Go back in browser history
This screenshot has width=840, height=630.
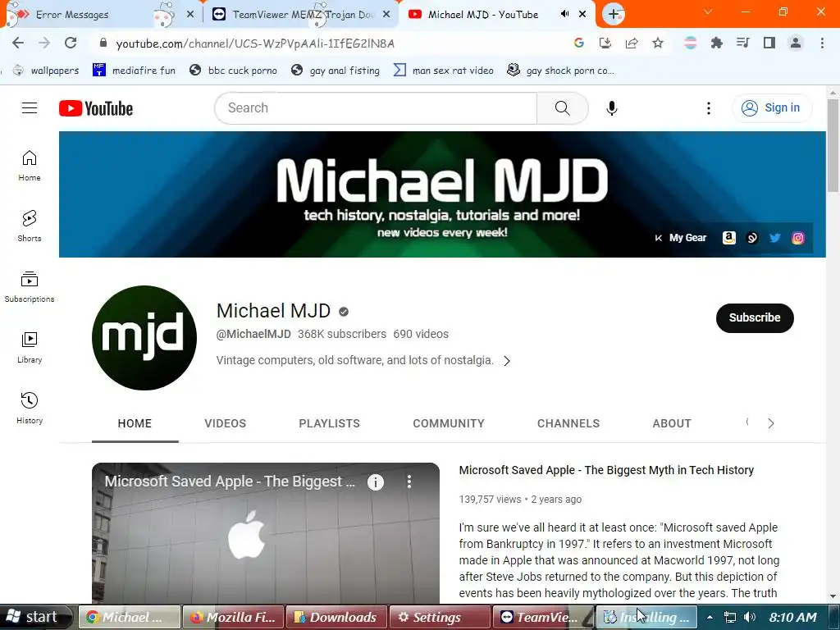18,43
